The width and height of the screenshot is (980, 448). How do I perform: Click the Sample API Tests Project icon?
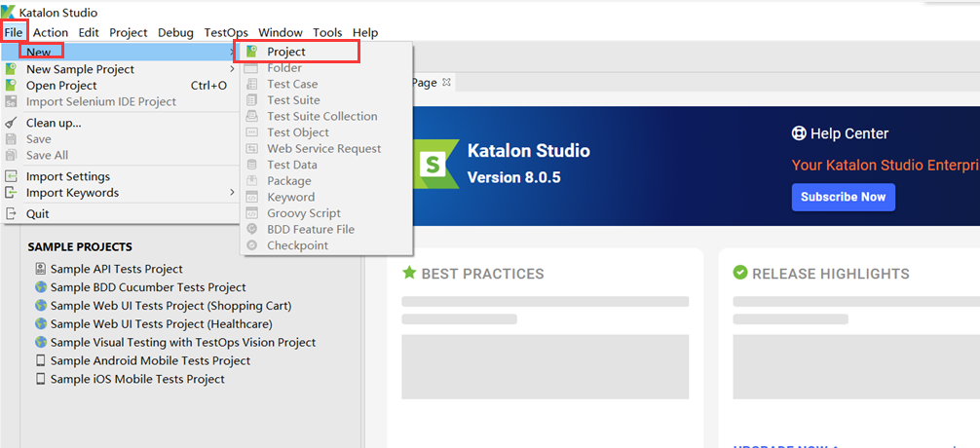[x=40, y=269]
